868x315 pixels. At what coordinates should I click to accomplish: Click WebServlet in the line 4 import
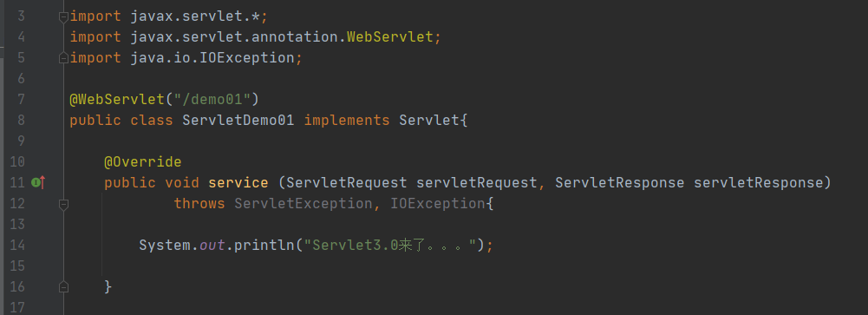tap(389, 37)
